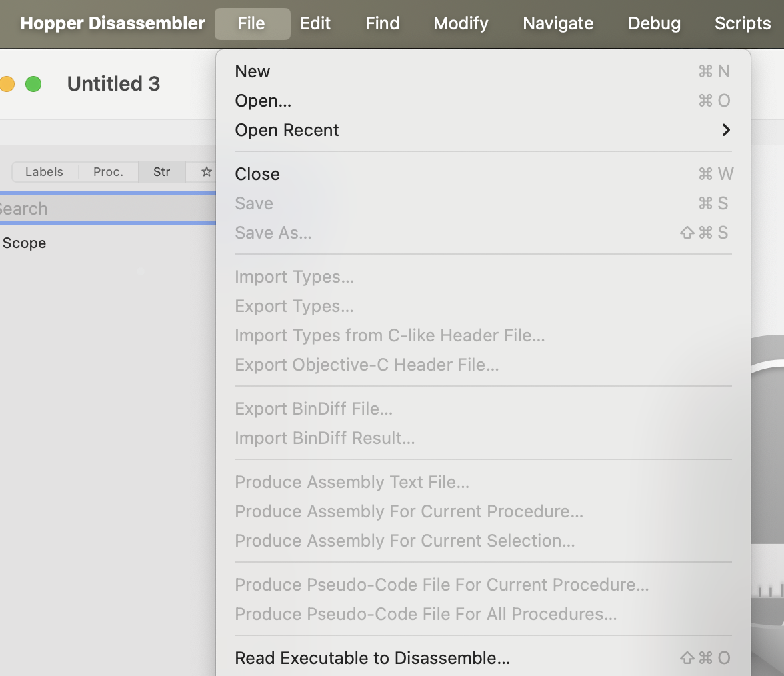The image size is (784, 676).
Task: Click the Untitled 3 window title
Action: pos(113,84)
